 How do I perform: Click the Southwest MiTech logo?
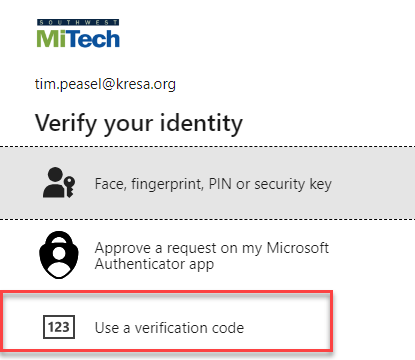[x=78, y=33]
